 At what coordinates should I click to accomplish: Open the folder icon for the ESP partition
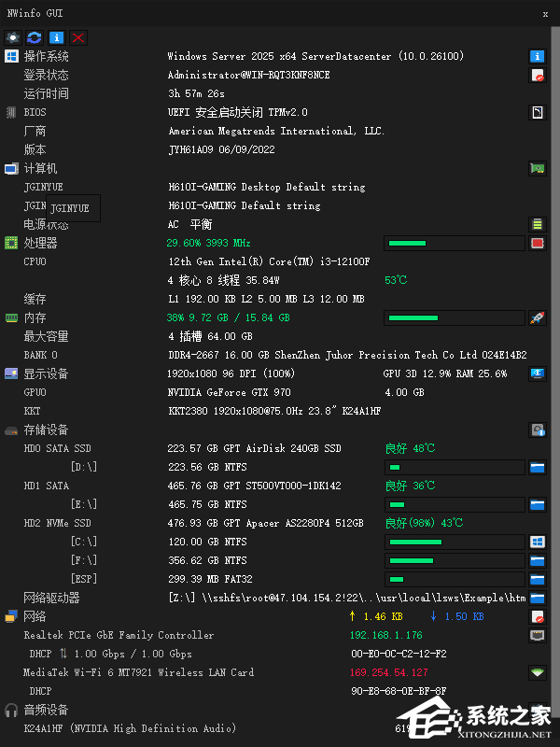click(538, 579)
